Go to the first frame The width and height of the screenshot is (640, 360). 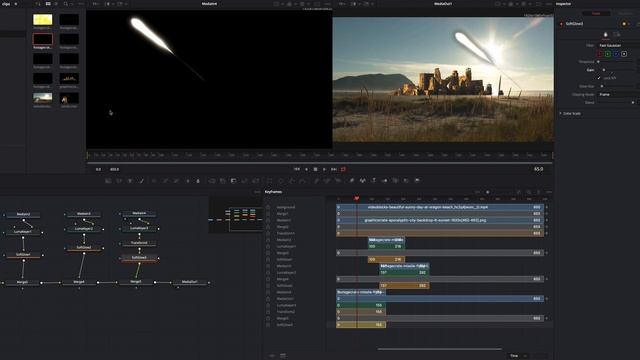pyautogui.click(x=297, y=169)
